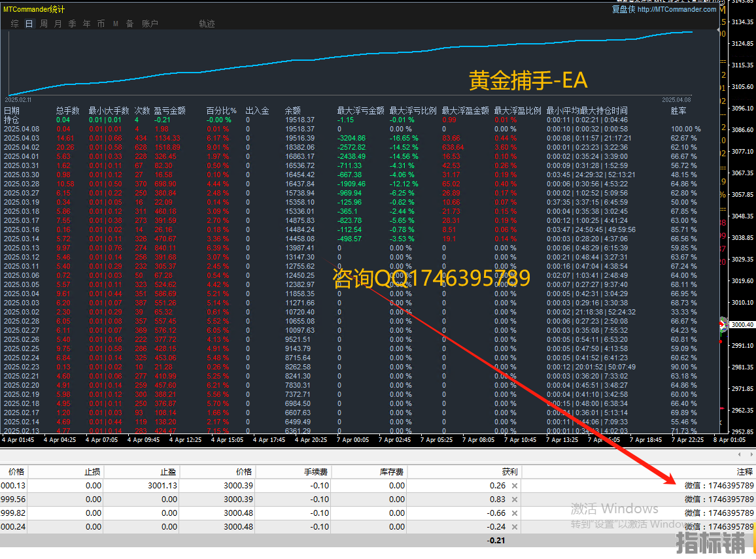Click the 最大浮亏金额 column heading

click(360, 111)
